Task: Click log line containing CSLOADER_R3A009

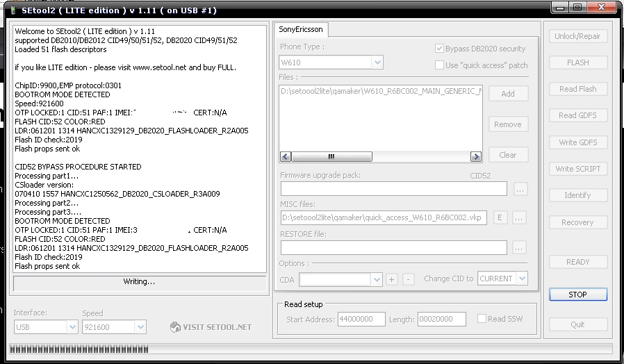Action: (117, 194)
